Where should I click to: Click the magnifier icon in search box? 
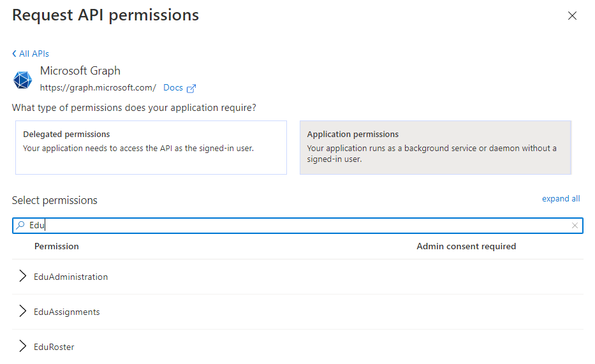coord(20,226)
